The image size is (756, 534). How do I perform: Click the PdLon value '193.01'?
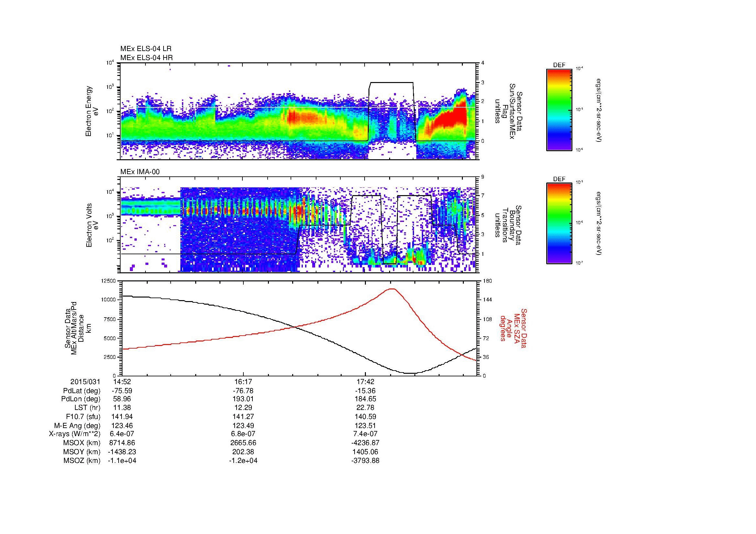coord(243,399)
